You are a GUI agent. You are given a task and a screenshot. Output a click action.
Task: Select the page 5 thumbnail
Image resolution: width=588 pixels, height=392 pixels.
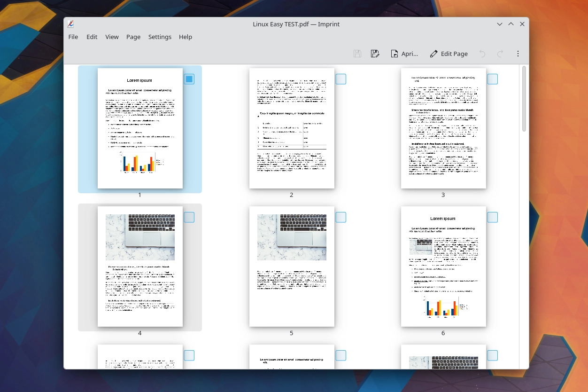click(292, 267)
